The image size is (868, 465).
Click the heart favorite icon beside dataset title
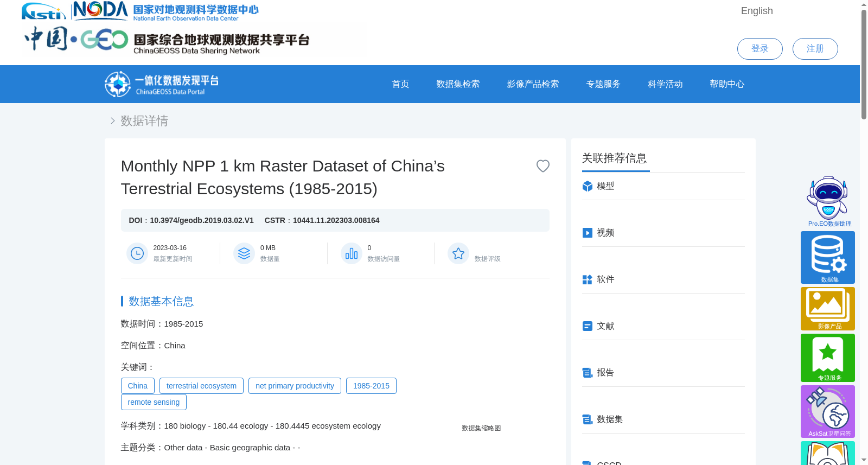click(543, 166)
